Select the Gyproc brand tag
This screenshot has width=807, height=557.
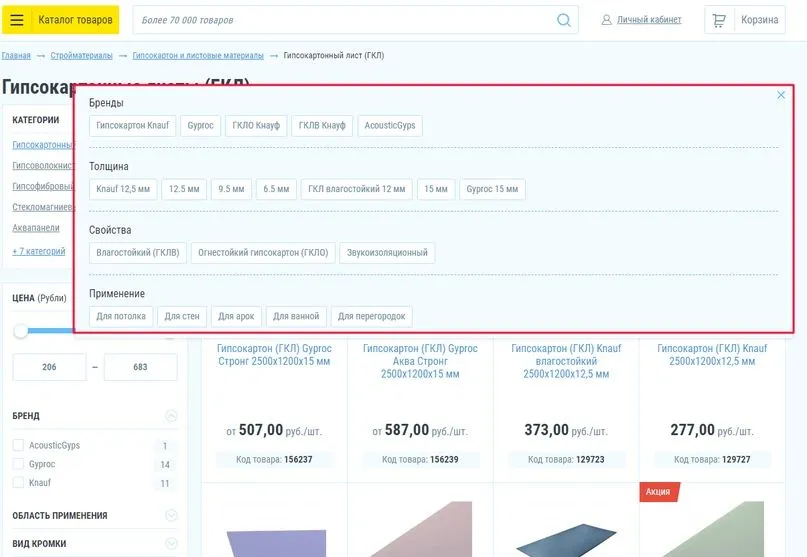(x=200, y=126)
